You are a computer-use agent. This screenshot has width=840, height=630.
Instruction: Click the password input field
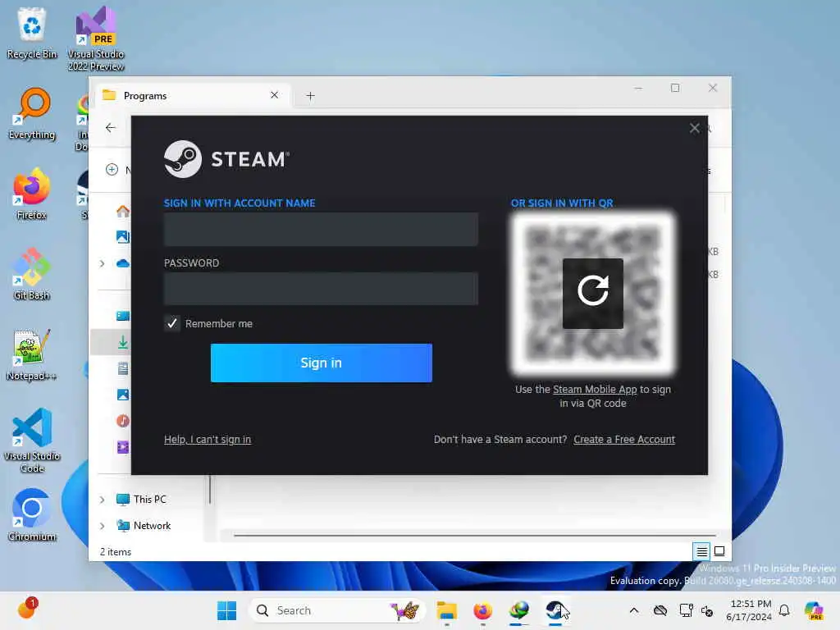click(x=321, y=289)
